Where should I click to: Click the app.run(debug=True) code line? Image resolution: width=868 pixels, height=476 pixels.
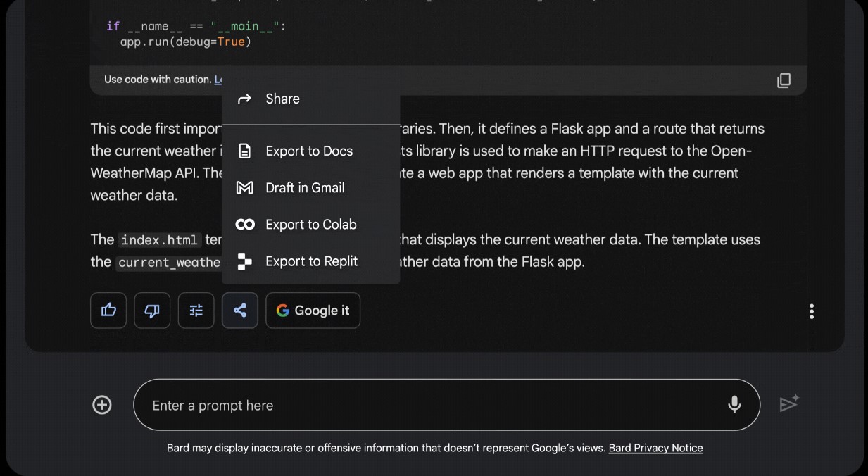click(x=186, y=42)
